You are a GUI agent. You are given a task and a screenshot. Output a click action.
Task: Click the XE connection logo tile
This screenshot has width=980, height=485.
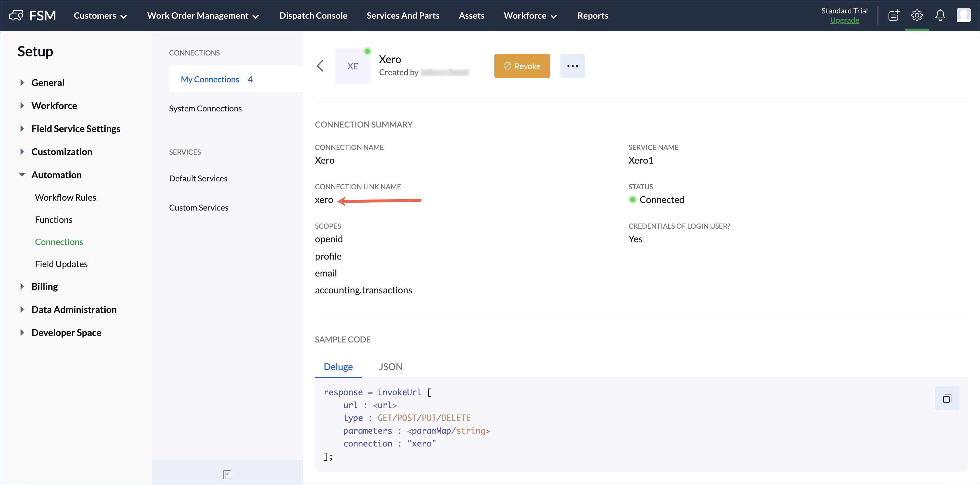(x=353, y=66)
